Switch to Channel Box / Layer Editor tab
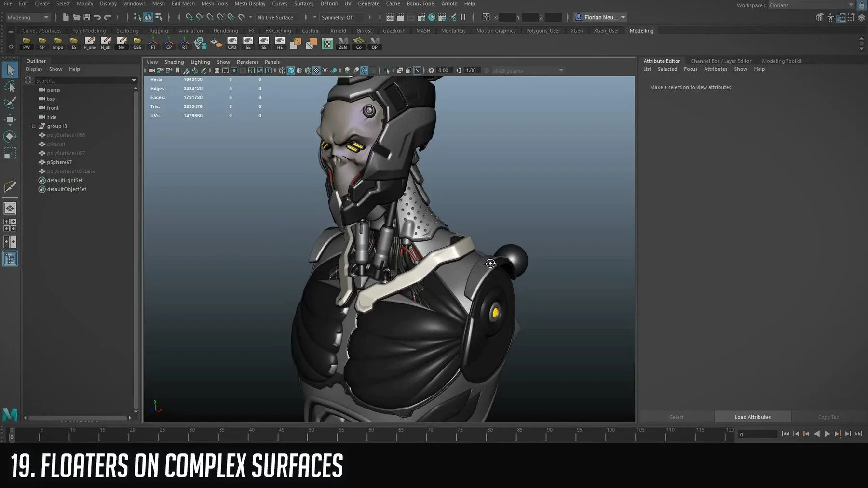868x488 pixels. point(721,61)
